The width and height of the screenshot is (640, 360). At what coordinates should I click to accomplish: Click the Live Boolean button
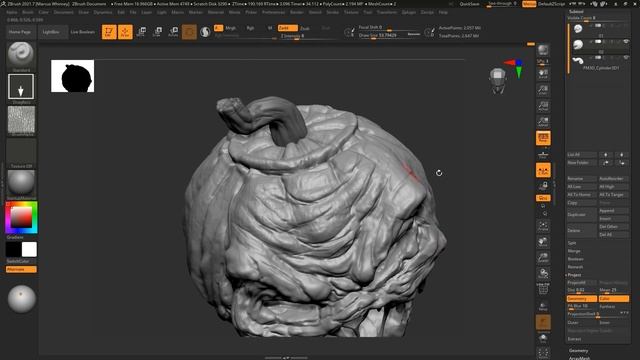pos(82,32)
